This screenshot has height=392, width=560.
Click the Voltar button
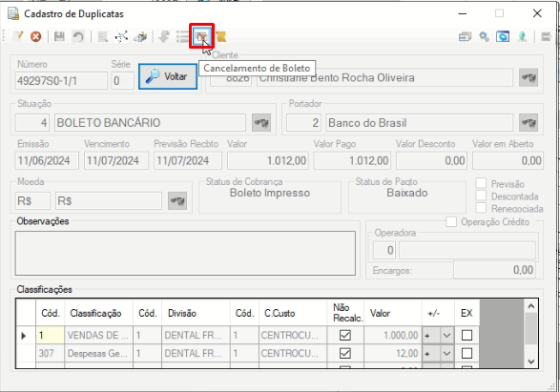coord(168,76)
